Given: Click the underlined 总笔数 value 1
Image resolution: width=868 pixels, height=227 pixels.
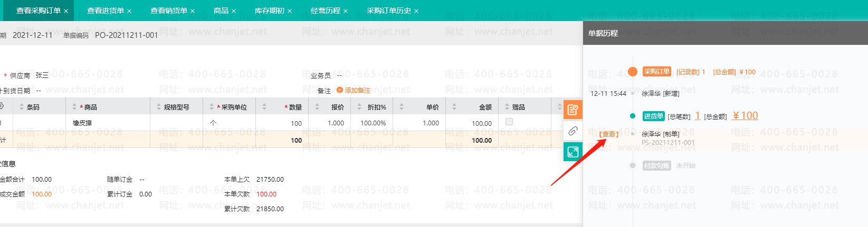Looking at the screenshot, I should [698, 115].
